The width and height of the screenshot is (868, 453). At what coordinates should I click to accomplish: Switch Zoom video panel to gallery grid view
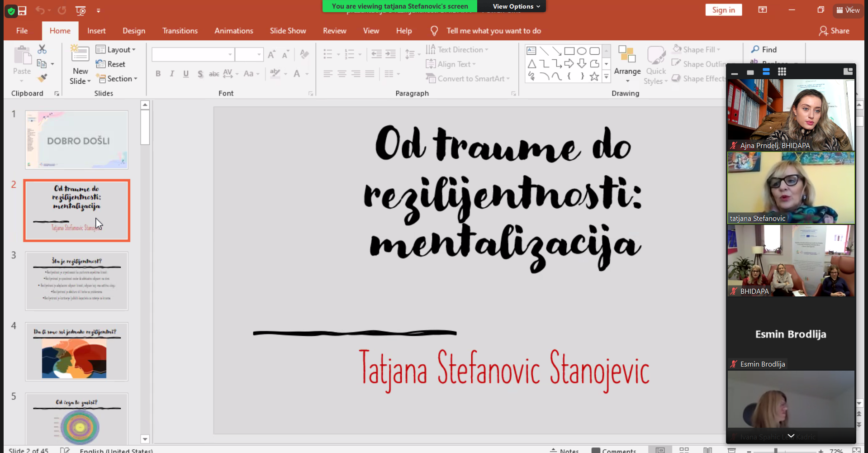click(x=782, y=72)
